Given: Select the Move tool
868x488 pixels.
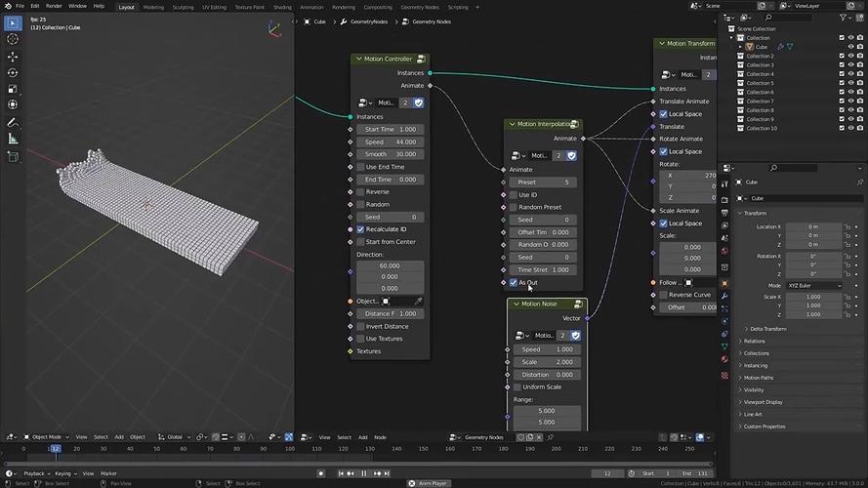Looking at the screenshot, I should click(13, 57).
